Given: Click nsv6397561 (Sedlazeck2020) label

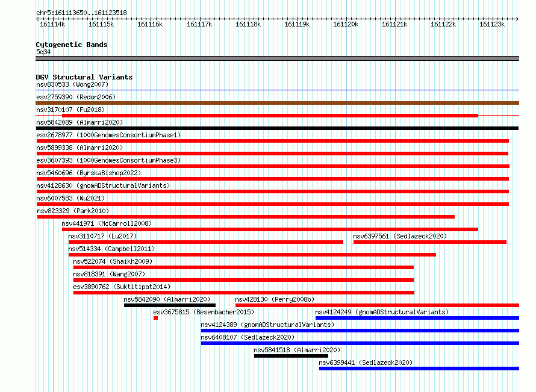Looking at the screenshot, I should (400, 236).
